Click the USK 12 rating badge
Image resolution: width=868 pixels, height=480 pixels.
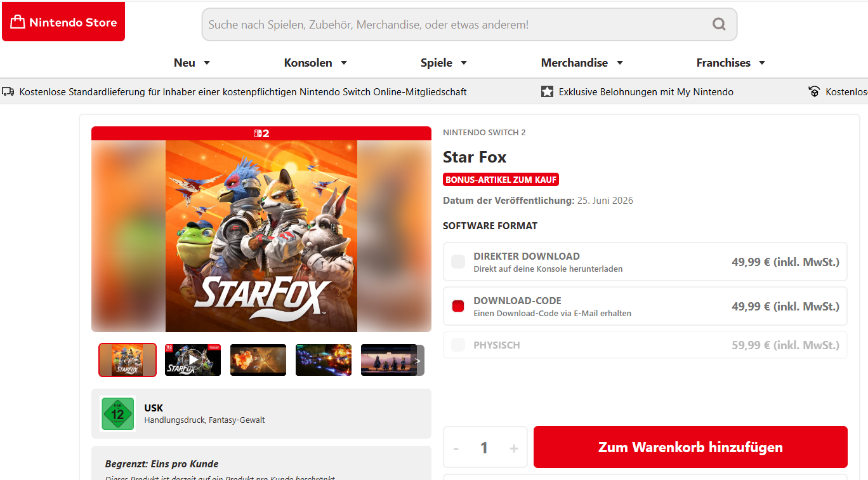118,414
